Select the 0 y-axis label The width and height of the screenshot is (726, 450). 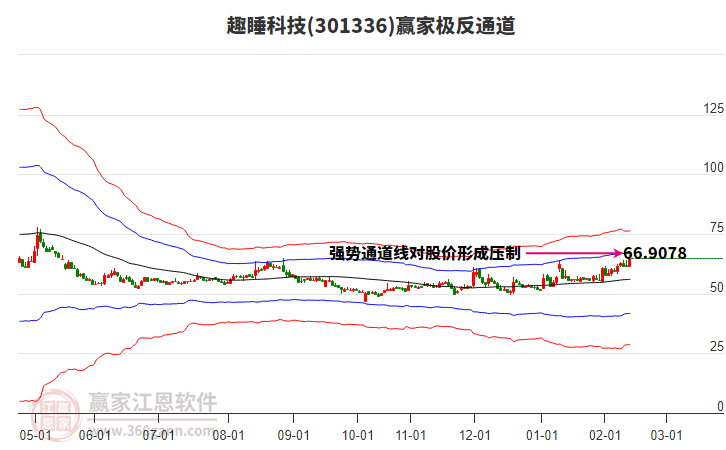[x=720, y=406]
